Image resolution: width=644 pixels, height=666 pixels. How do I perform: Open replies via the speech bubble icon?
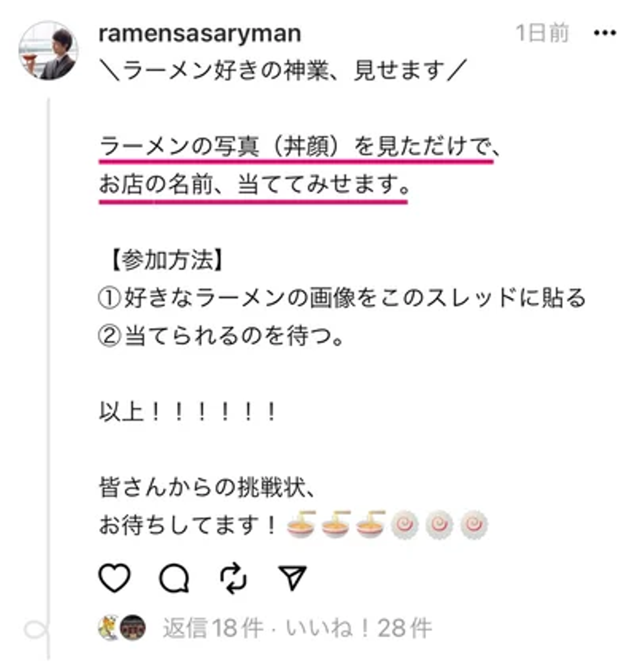pos(174,578)
